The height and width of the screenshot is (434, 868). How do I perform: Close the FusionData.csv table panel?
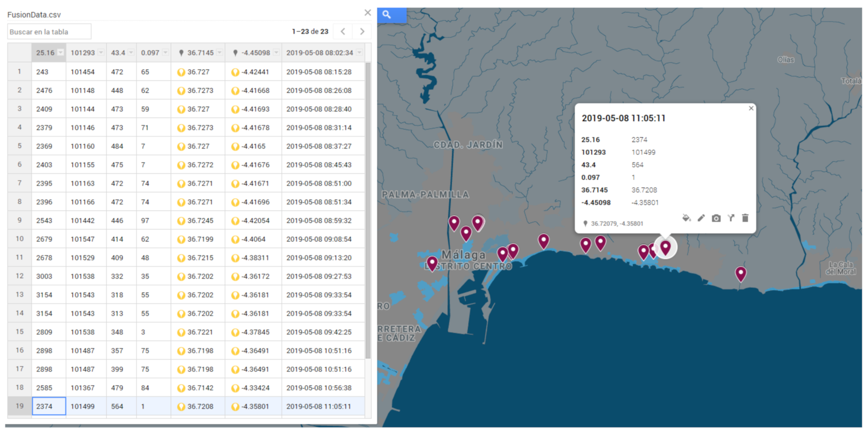coord(368,13)
